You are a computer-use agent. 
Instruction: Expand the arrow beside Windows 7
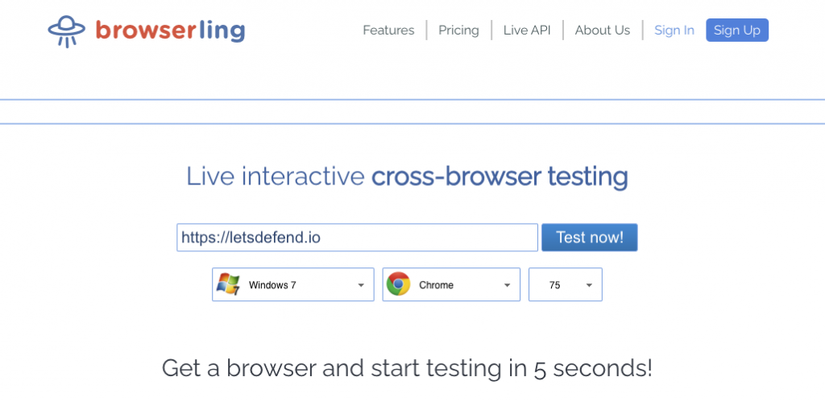[x=361, y=285]
